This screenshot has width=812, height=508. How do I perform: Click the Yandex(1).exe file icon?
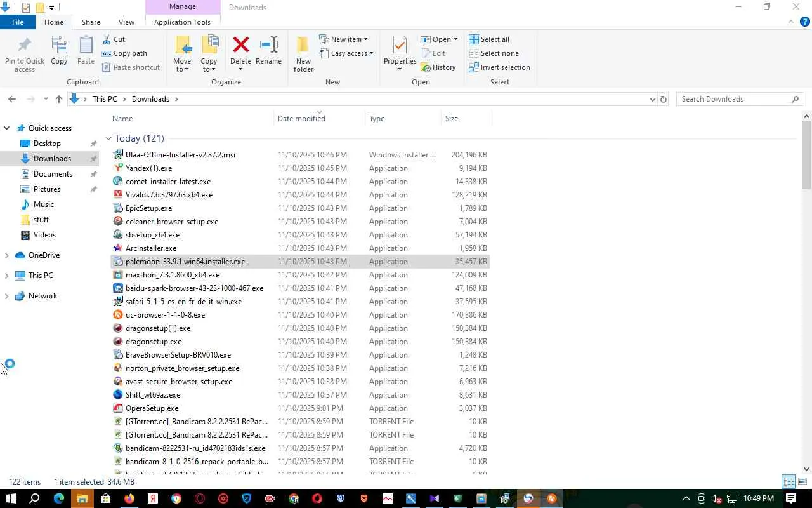coord(118,168)
